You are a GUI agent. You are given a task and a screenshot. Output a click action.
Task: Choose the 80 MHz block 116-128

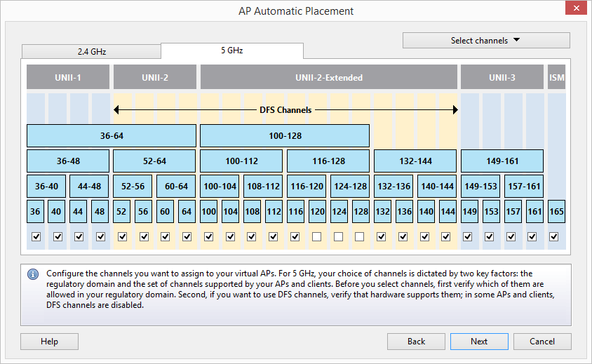coord(328,161)
